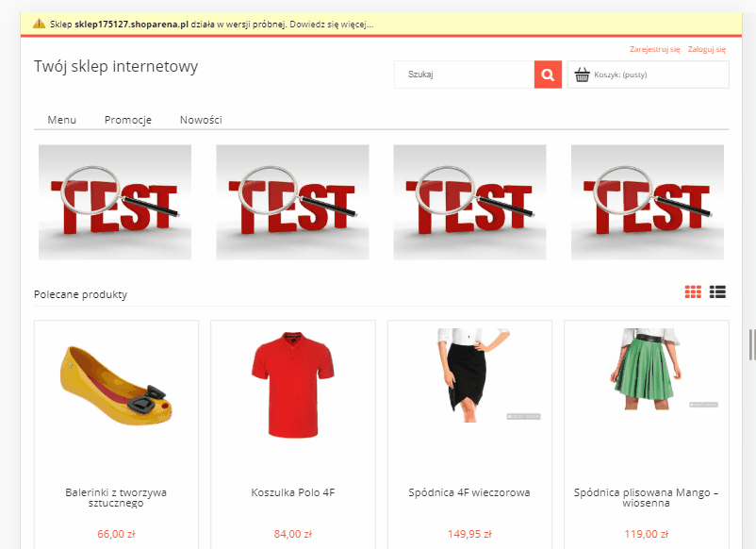This screenshot has width=756, height=549.
Task: Click the Zarejestruj się link
Action: pyautogui.click(x=654, y=49)
